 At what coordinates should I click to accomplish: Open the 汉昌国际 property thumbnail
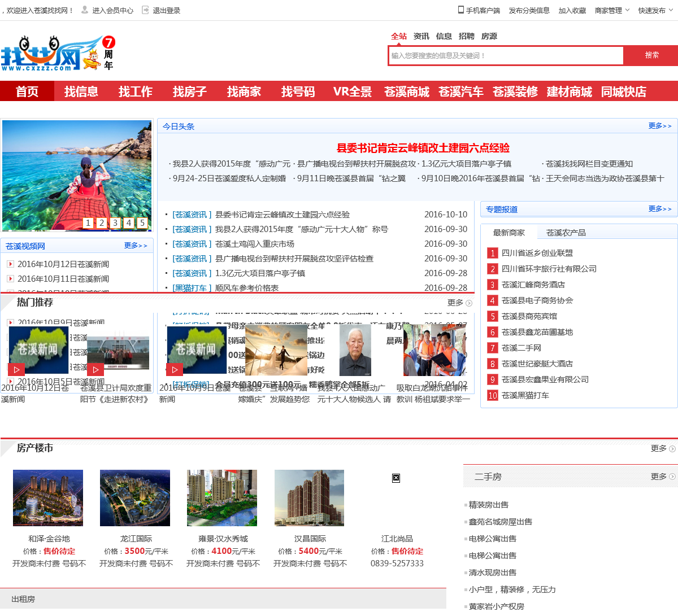[x=309, y=498]
